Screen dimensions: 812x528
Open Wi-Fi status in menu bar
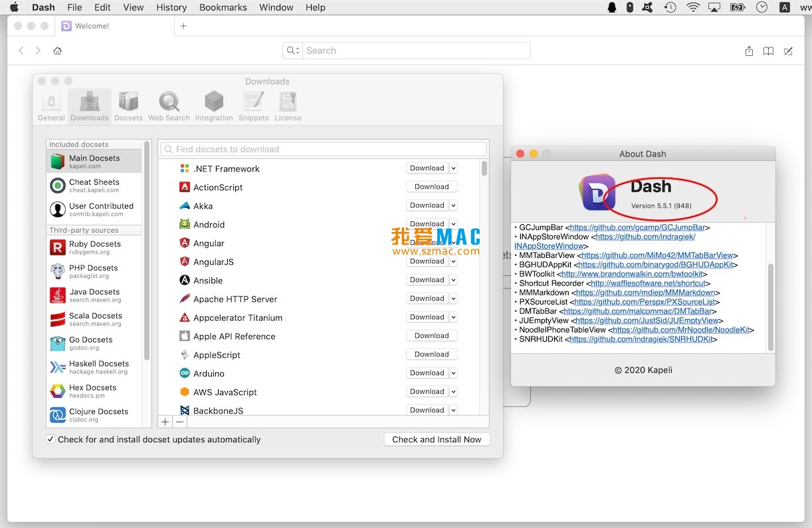[x=693, y=7]
